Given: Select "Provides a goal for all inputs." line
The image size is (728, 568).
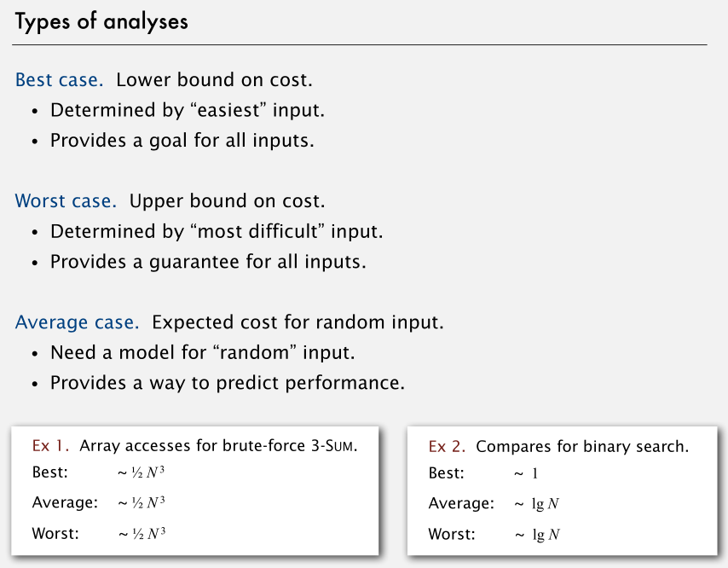Looking at the screenshot, I should [182, 140].
